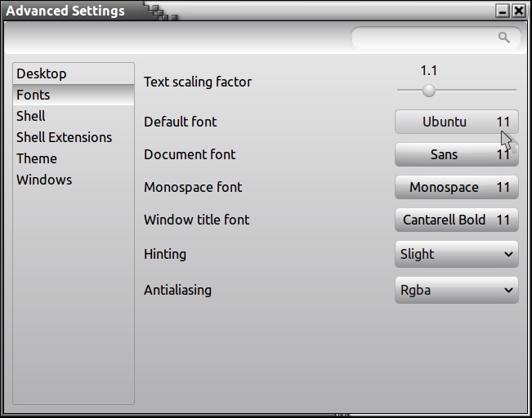
Task: Select the Fonts category
Action: tap(34, 95)
